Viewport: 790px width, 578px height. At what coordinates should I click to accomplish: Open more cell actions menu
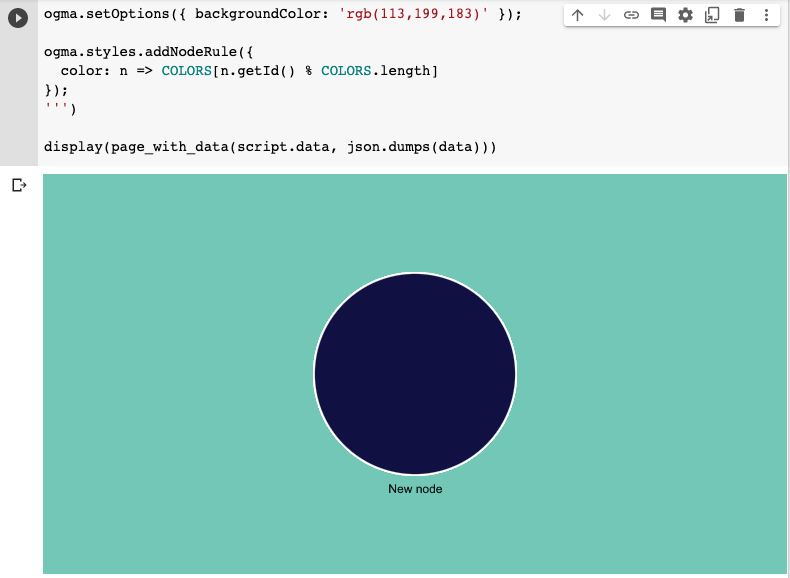click(x=766, y=15)
